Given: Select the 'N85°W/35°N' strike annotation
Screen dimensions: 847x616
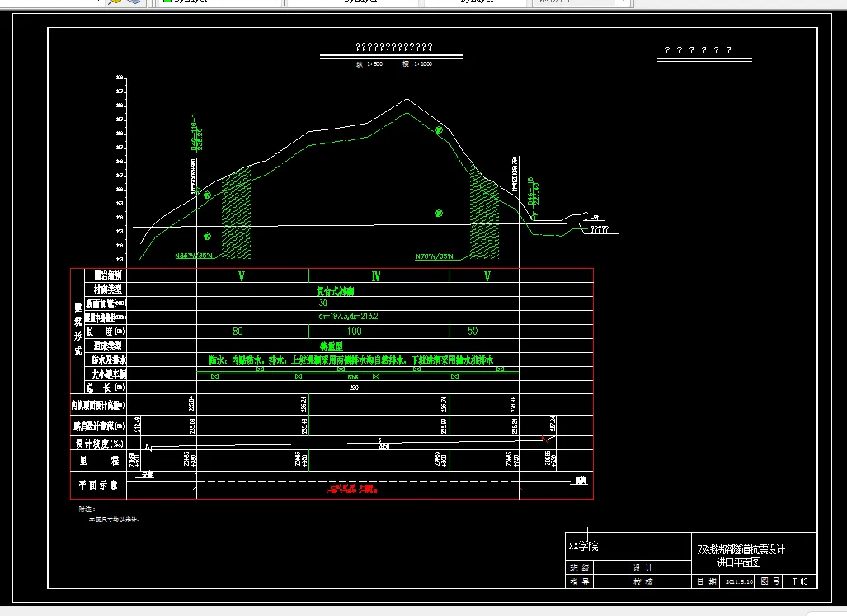Looking at the screenshot, I should click(x=194, y=256).
